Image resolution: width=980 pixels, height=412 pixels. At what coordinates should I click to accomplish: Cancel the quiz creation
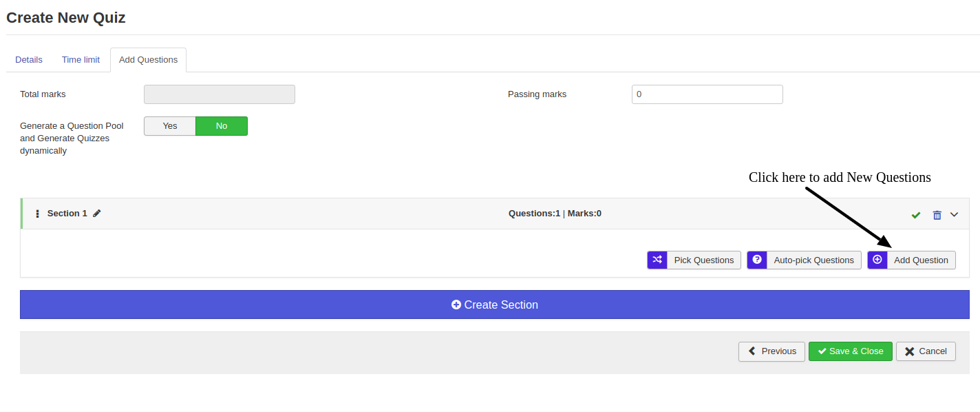[926, 351]
